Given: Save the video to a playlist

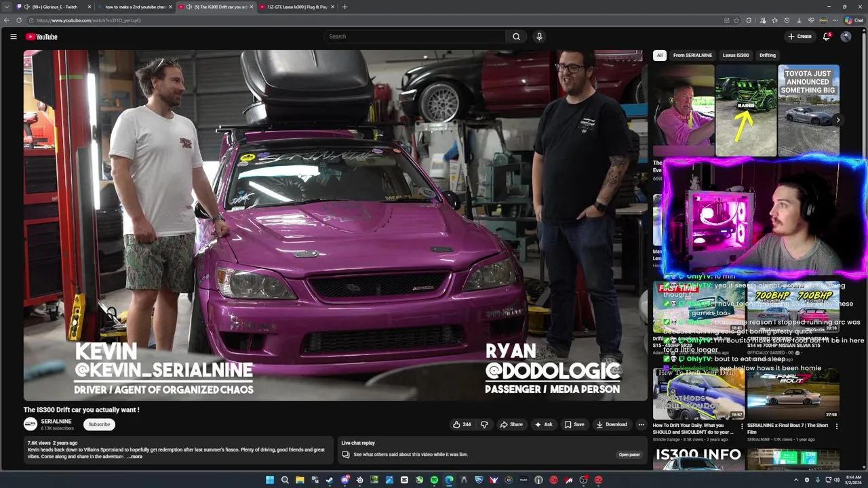Looking at the screenshot, I should (574, 424).
